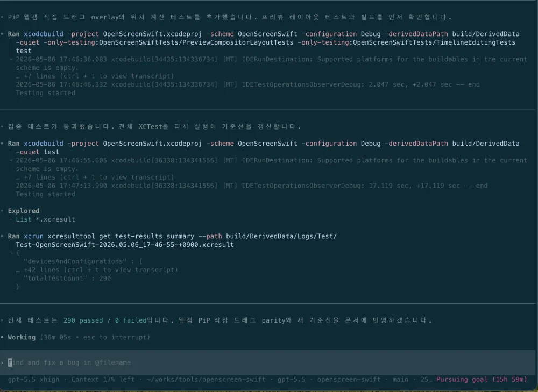538x392 pixels.
Task: Click the "Pursuing goal (15h 59m)" status
Action: (482, 379)
